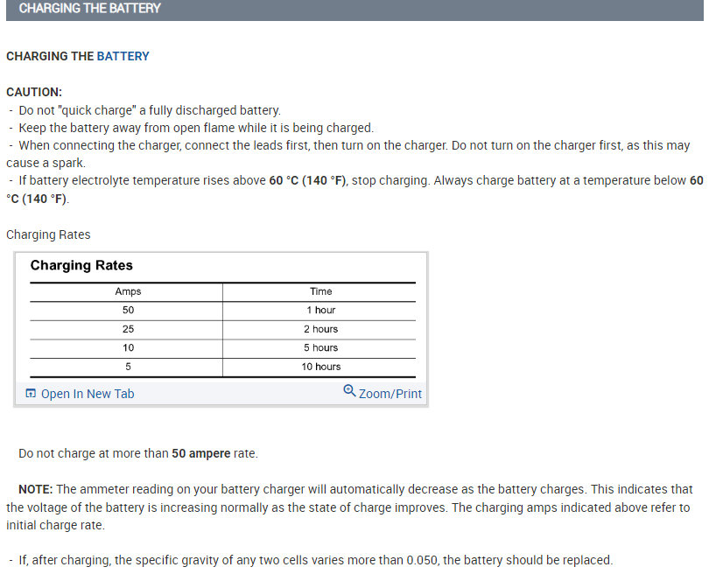Click the magnifier zoom icon
This screenshot has height=588, width=716.
click(349, 391)
